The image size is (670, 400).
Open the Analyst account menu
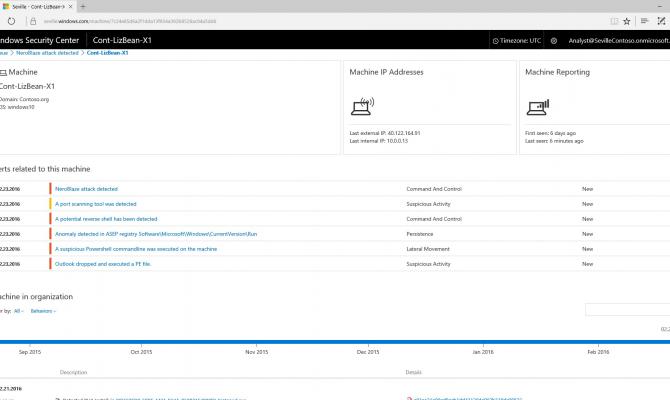click(x=619, y=41)
